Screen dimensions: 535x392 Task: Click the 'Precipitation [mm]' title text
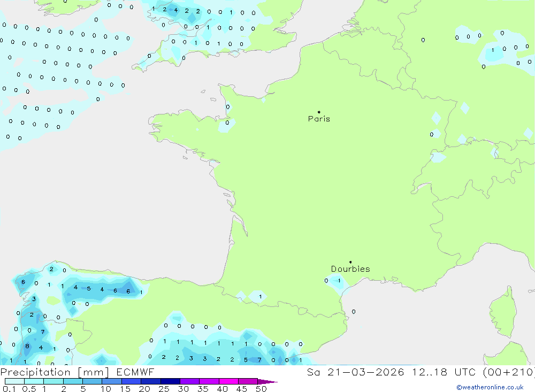click(x=55, y=372)
